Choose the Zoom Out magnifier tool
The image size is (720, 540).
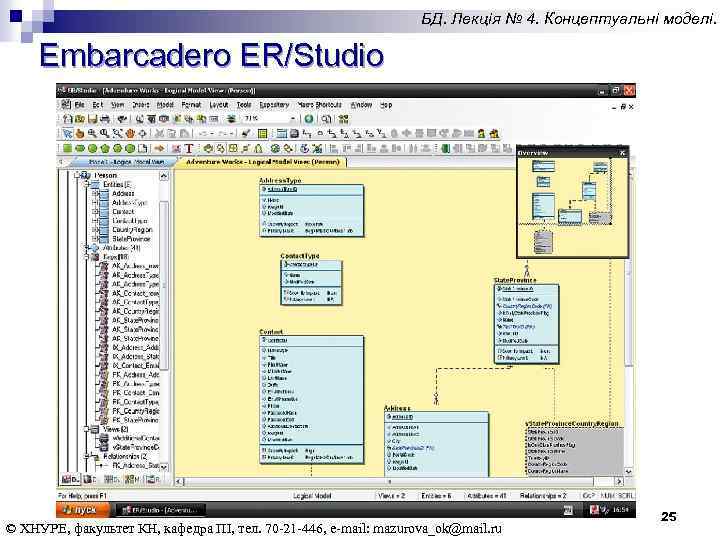point(105,134)
